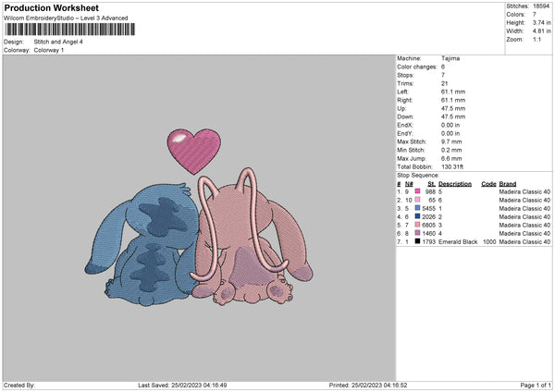The width and height of the screenshot is (555, 392).
Task: Click the 'Down:' label
Action: tap(405, 116)
